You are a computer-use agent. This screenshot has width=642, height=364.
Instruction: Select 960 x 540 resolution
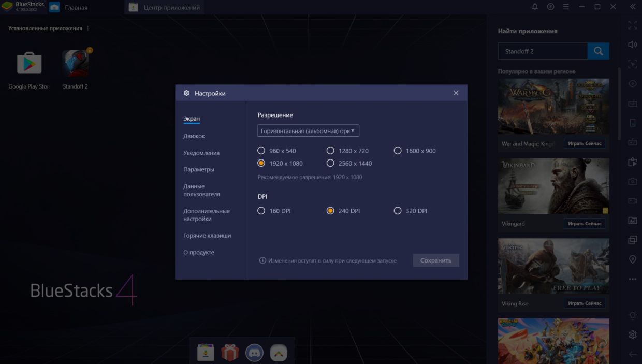261,151
